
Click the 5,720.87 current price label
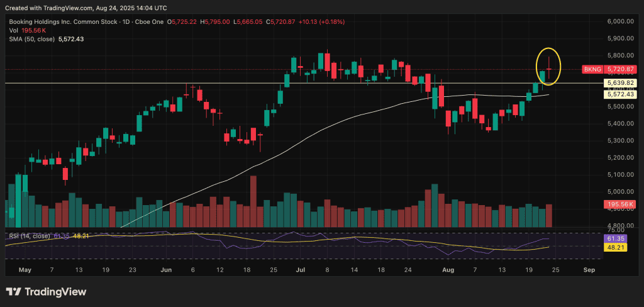point(620,69)
